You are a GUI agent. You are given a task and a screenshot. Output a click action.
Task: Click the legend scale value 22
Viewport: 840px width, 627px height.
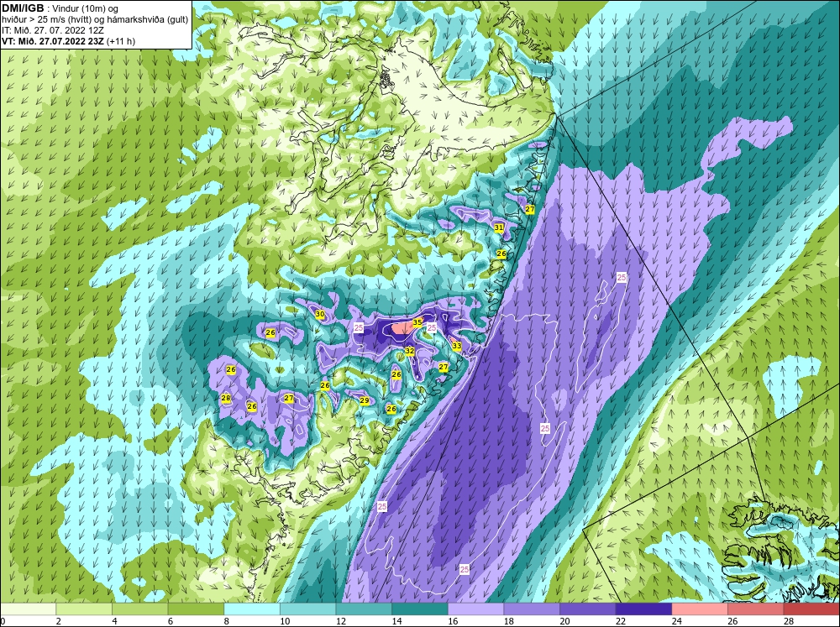click(621, 621)
